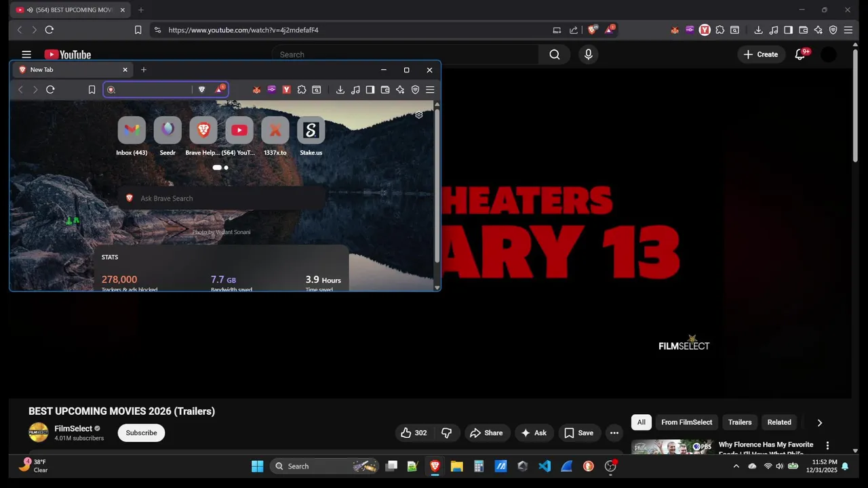Viewport: 868px width, 488px height.
Task: Open YouTube guide hamburger menu
Action: point(26,55)
